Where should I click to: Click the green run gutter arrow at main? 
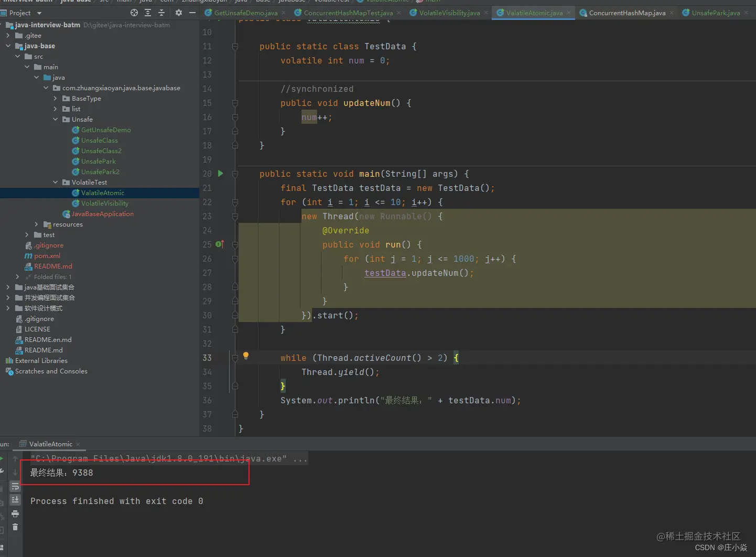click(x=221, y=174)
